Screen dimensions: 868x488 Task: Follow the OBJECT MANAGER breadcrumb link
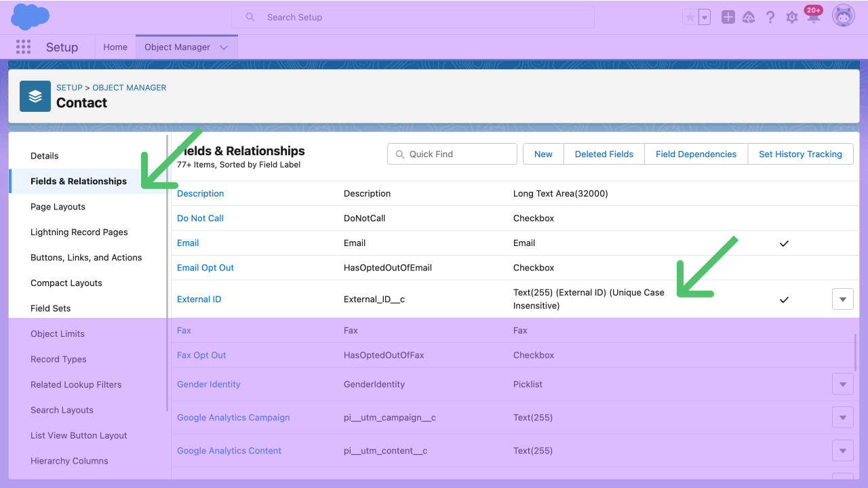[x=130, y=88]
